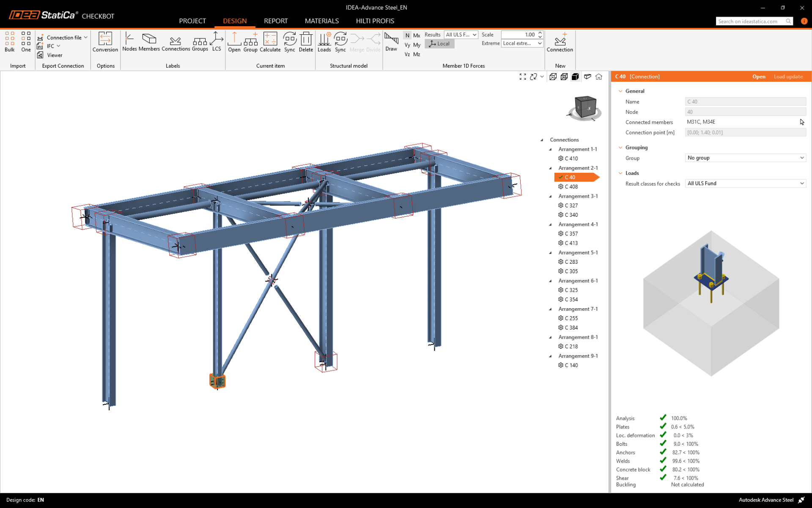This screenshot has height=508, width=812.
Task: Click Open in the C 40 header
Action: (x=759, y=77)
